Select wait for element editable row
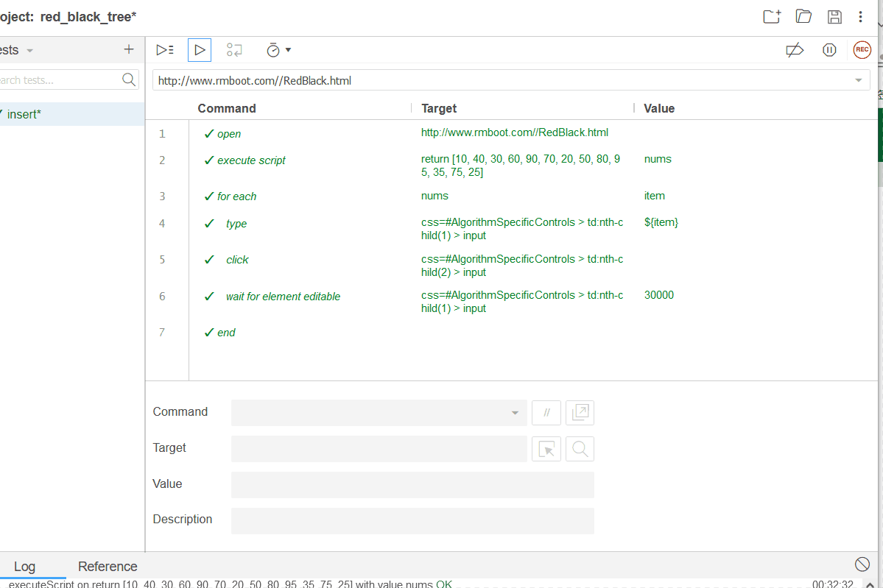 [x=511, y=302]
